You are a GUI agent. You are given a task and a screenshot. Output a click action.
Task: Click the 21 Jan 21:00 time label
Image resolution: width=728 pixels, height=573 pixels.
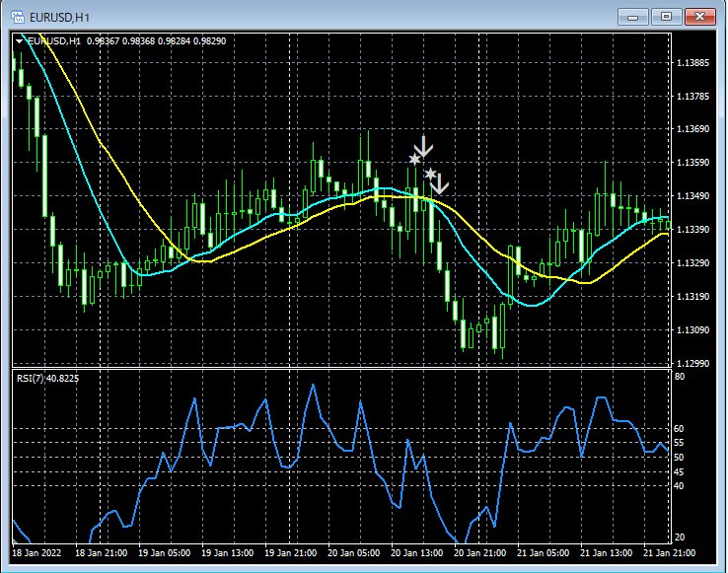[x=670, y=553]
